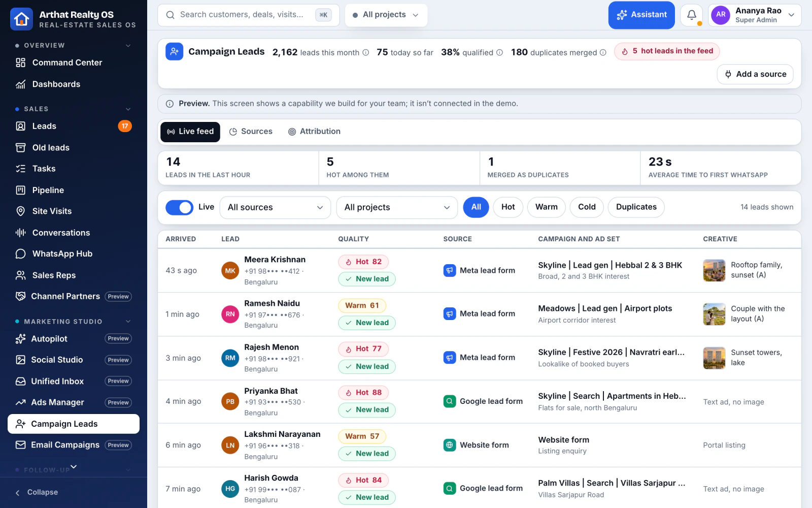Image resolution: width=812 pixels, height=508 pixels.
Task: Collapse the Overview sidebar section
Action: coord(128,46)
